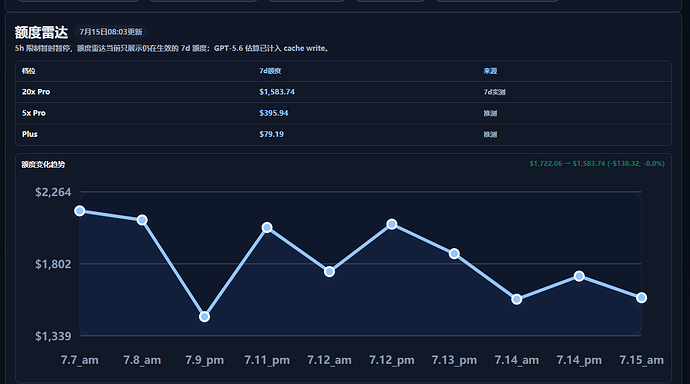Click the 7d额度 column header
The height and width of the screenshot is (384, 690).
pos(270,71)
